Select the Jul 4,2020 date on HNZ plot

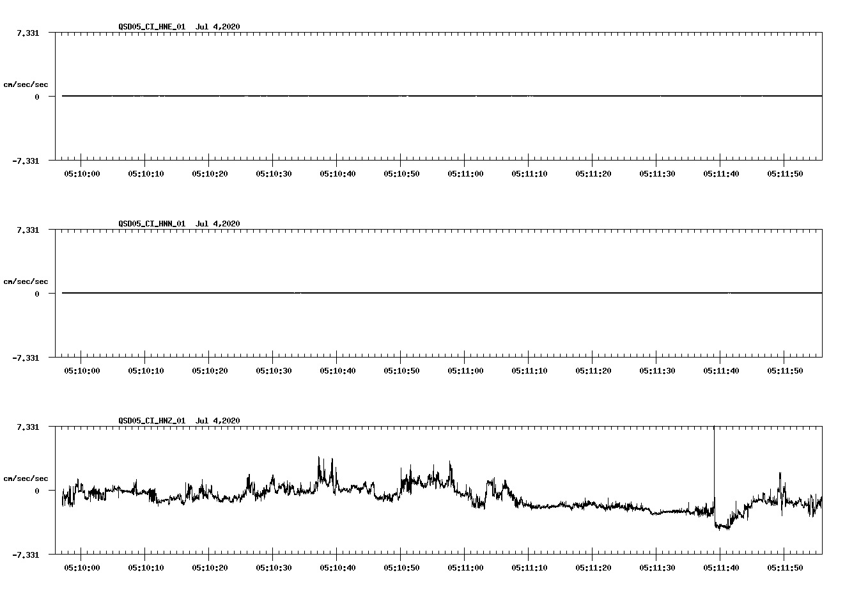[218, 421]
